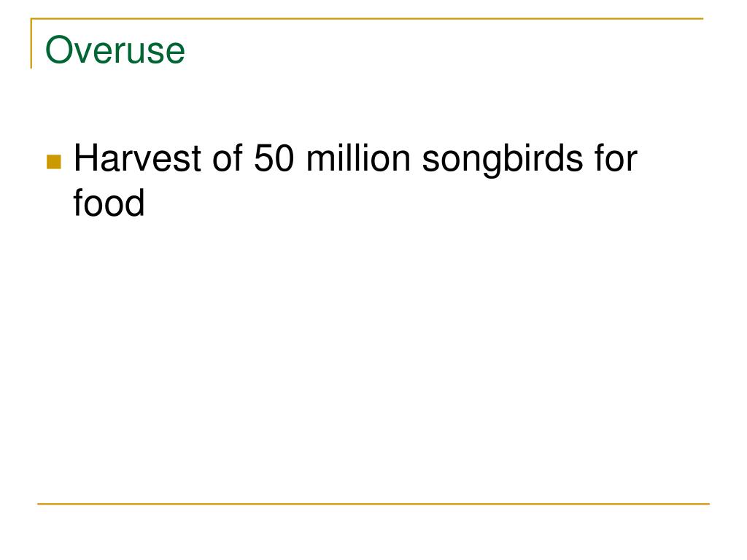Click the word "of" after Harvest
Image resolution: width=747 pixels, height=560 pixels.
228,159
